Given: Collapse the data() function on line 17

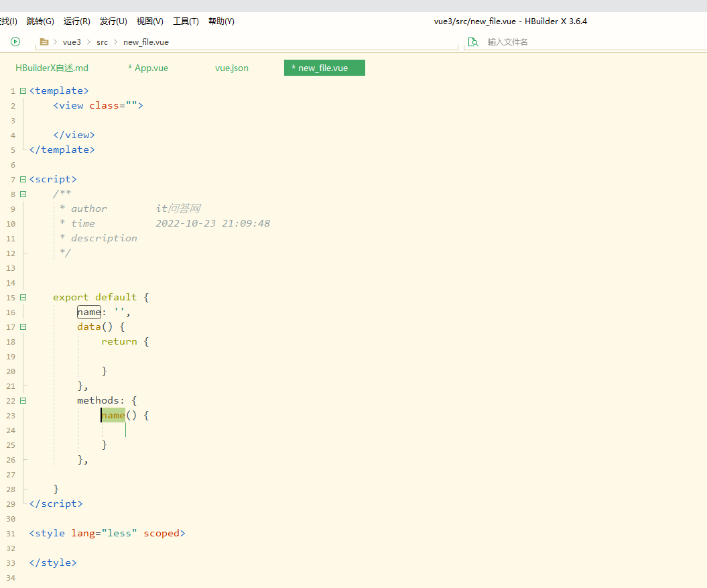Looking at the screenshot, I should pyautogui.click(x=23, y=327).
